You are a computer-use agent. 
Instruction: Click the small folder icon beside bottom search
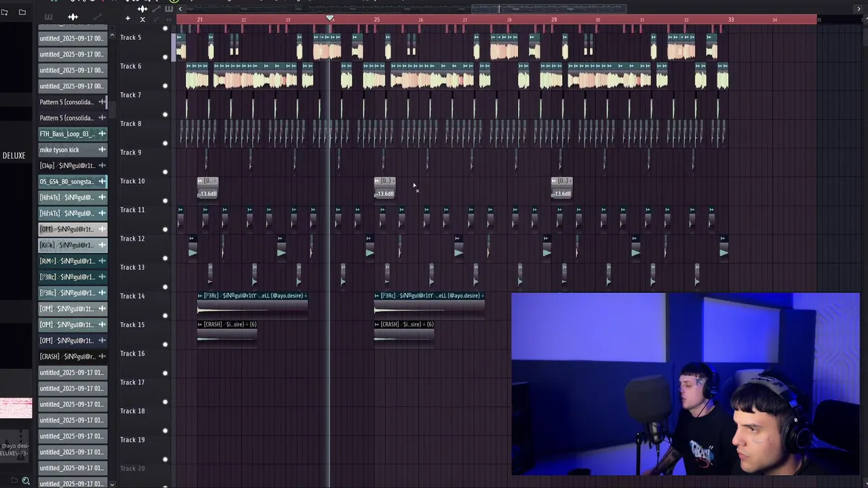click(14, 481)
